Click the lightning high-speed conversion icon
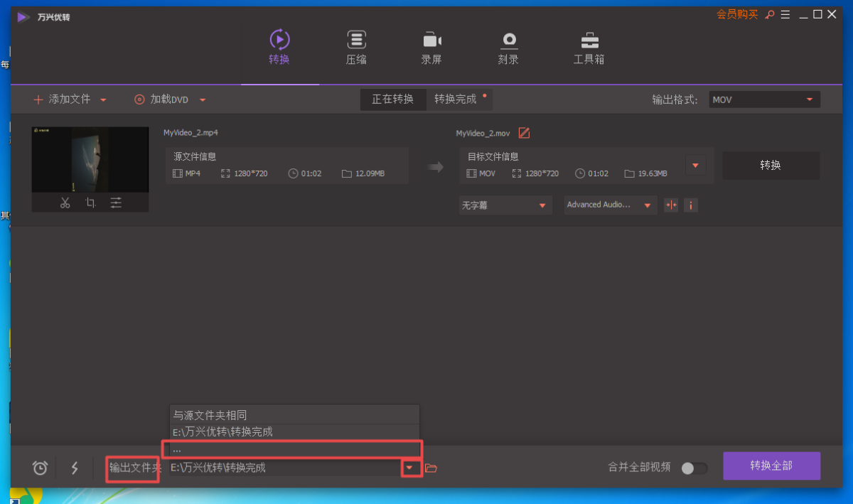The image size is (853, 504). (x=75, y=468)
